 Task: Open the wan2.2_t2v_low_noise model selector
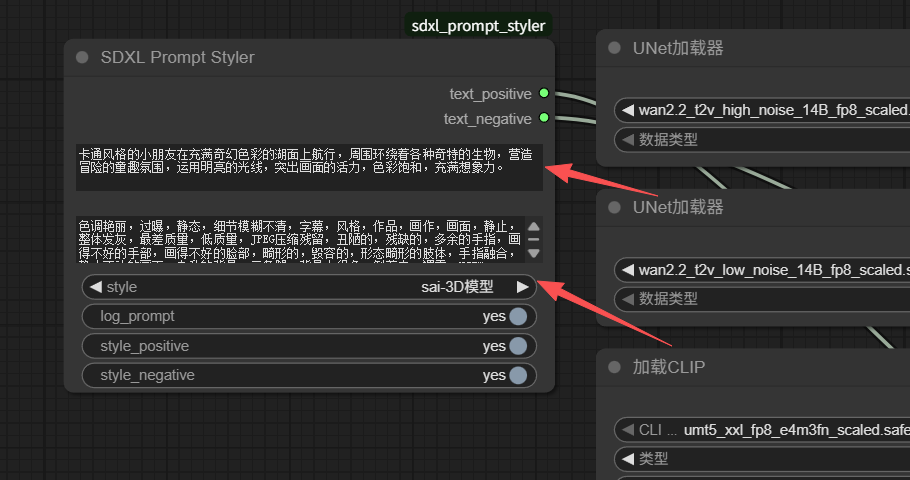(770, 270)
